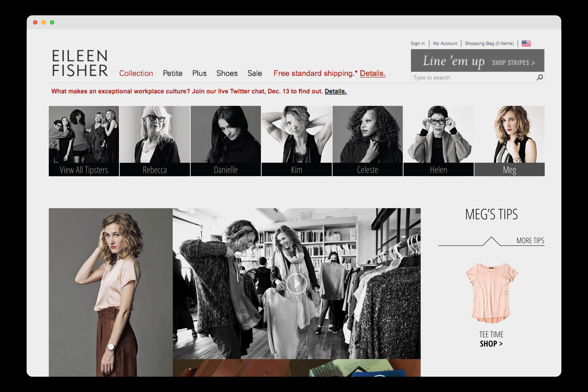Screen dimensions: 588x392
Task: Select the View All Tipsters tile
Action: (84, 141)
